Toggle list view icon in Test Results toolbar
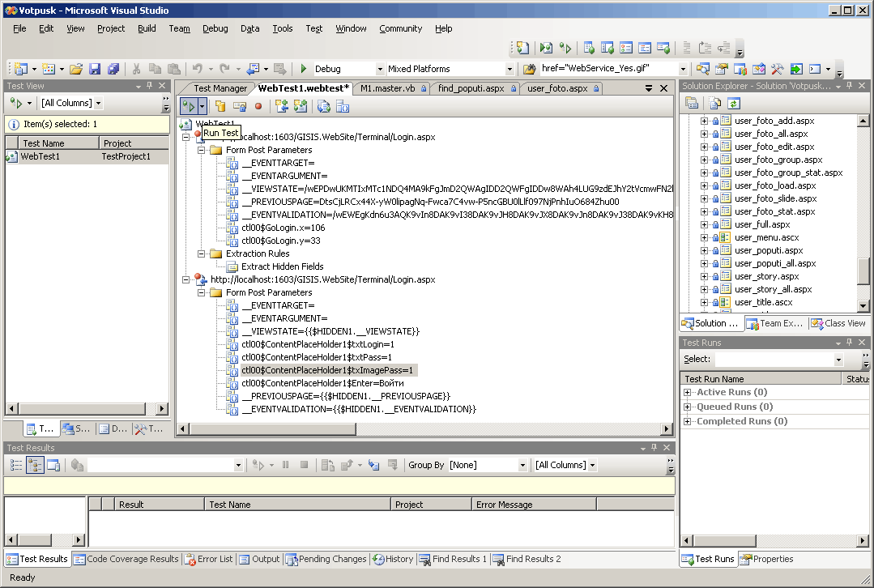Screen dimensions: 874x588 (16, 465)
